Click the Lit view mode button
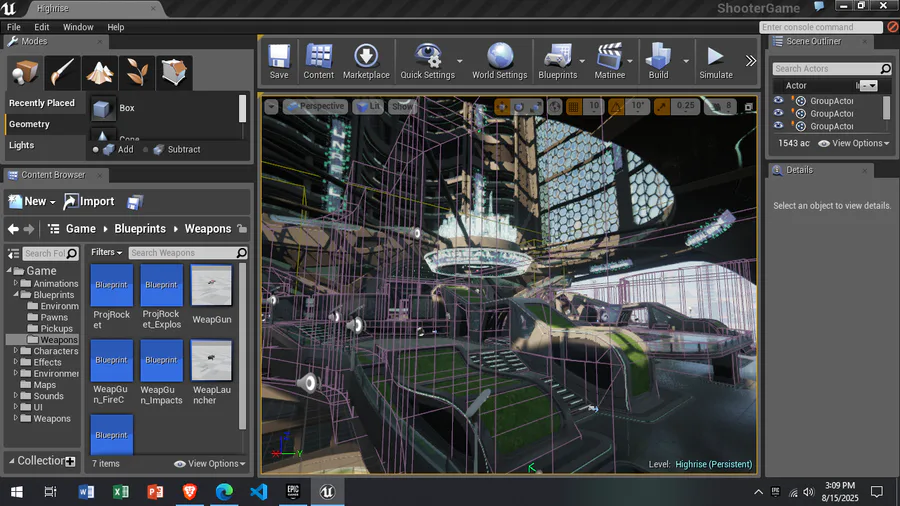 point(368,107)
